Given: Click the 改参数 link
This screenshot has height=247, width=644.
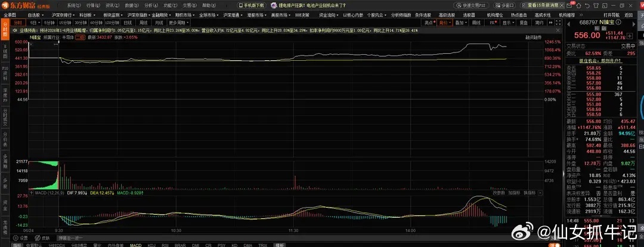Looking at the screenshot, I should coord(498,192).
